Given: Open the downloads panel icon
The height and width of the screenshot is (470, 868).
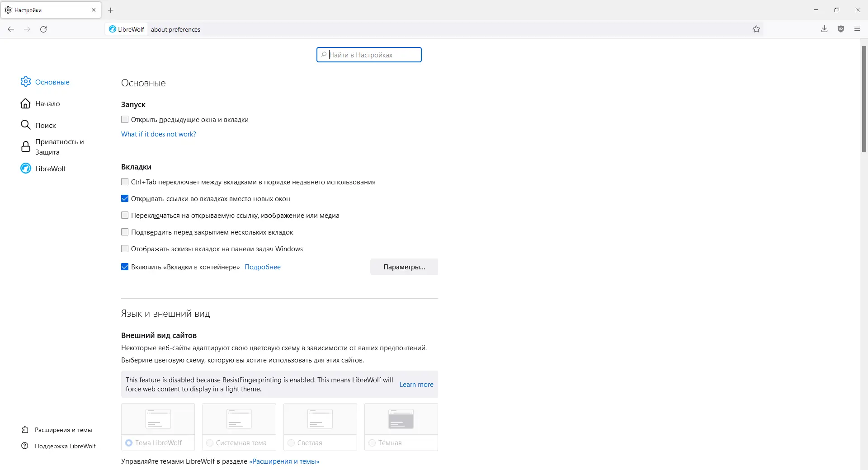Looking at the screenshot, I should click(x=824, y=29).
